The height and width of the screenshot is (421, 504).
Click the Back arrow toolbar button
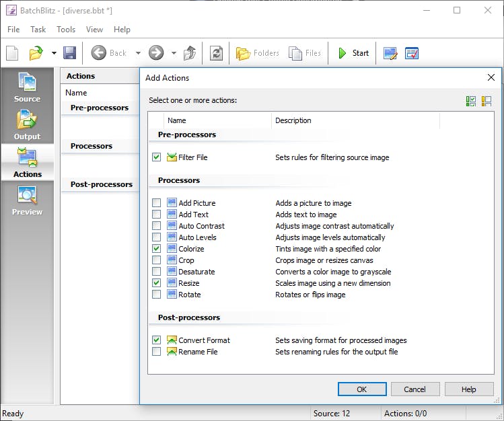pyautogui.click(x=109, y=52)
